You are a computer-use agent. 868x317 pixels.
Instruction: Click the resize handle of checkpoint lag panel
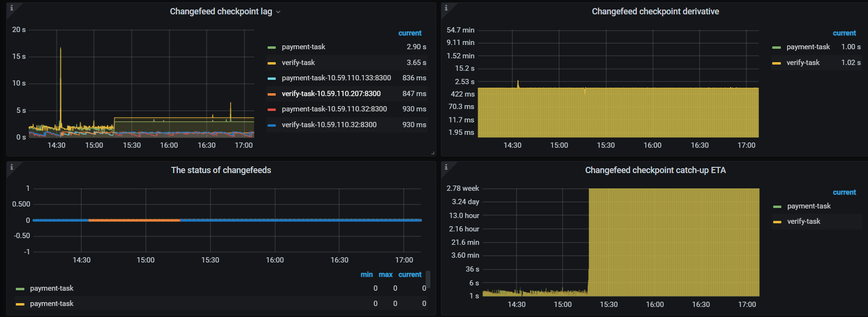point(433,153)
